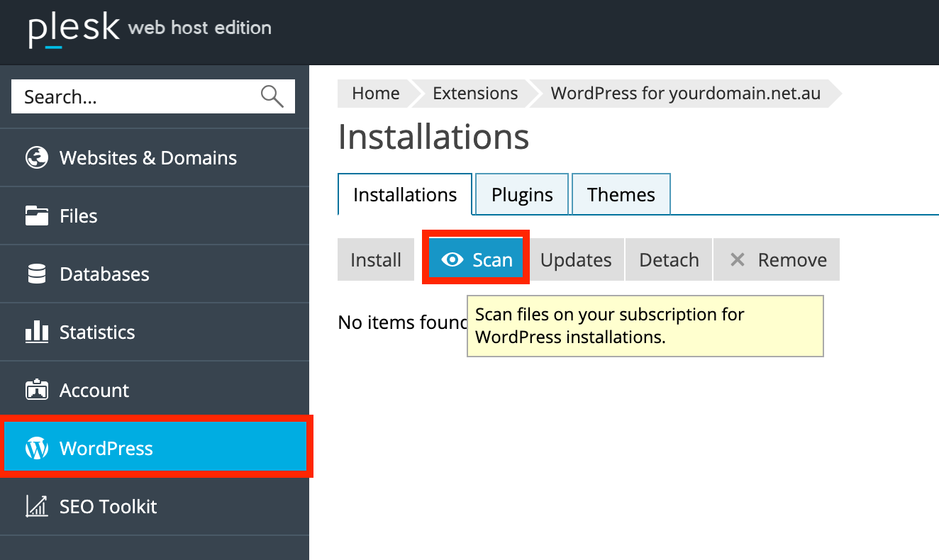This screenshot has width=939, height=560.
Task: Click the Account card icon
Action: point(36,390)
